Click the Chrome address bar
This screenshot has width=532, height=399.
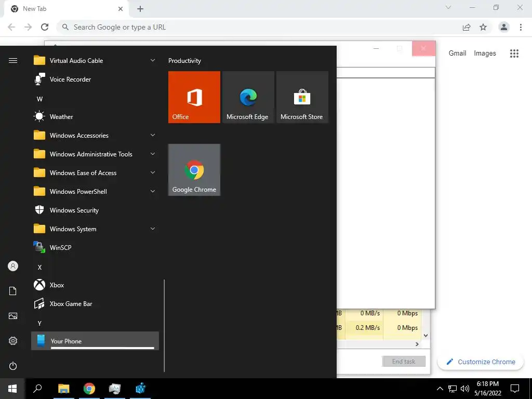[258, 27]
